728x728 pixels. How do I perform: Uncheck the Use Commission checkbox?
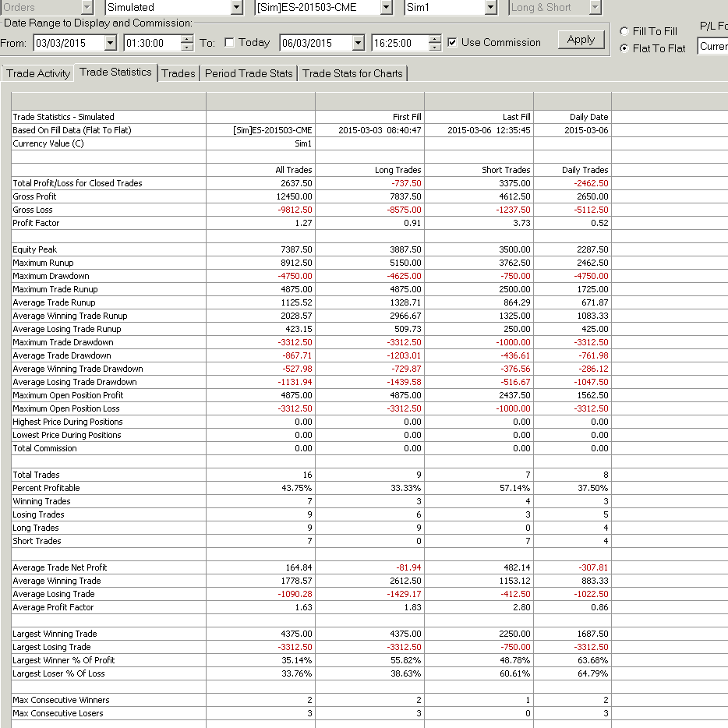pos(452,42)
